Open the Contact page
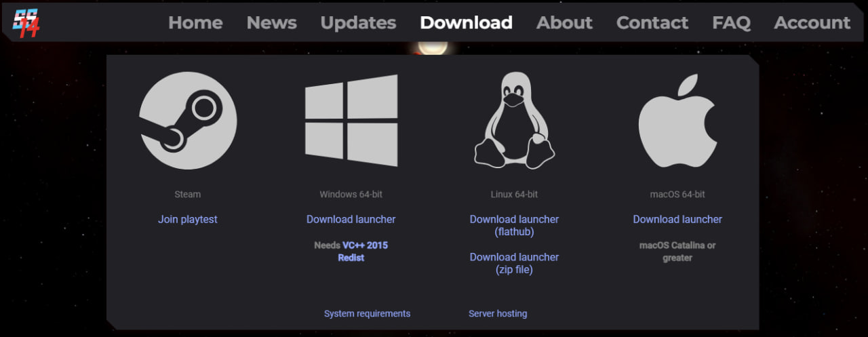868x337 pixels. (x=652, y=22)
